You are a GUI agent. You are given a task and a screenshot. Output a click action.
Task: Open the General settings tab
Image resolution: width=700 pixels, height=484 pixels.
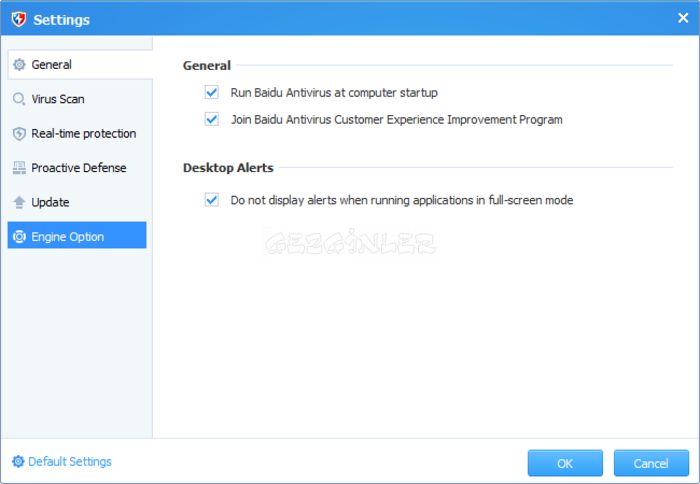point(80,64)
